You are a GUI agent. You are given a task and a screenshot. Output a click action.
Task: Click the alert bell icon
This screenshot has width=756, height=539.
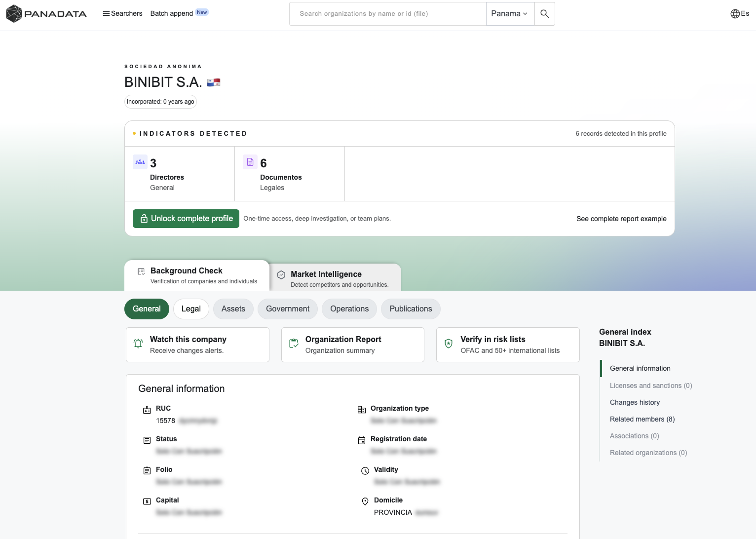(138, 344)
